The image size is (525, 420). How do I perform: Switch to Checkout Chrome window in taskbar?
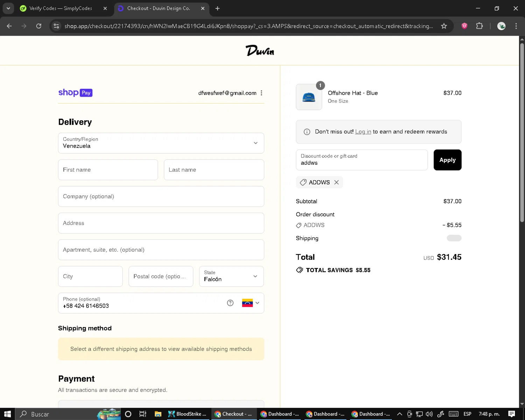pos(233,414)
